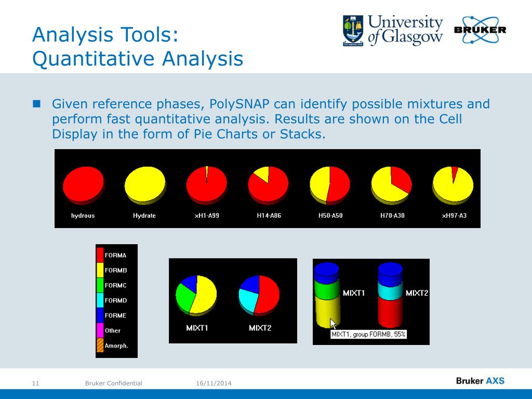This screenshot has width=532, height=399.
Task: Click the 'MIXT2' label beside cylinder
Action: [417, 293]
